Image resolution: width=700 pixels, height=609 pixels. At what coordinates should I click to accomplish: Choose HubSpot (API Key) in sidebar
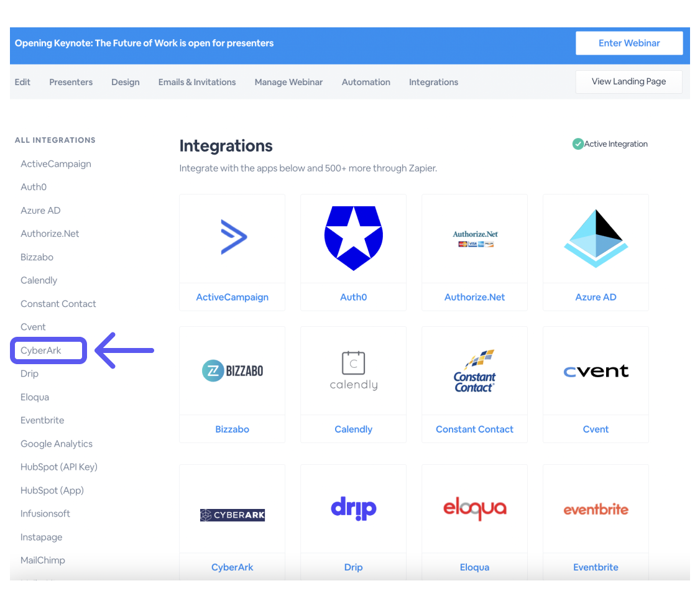pos(59,467)
